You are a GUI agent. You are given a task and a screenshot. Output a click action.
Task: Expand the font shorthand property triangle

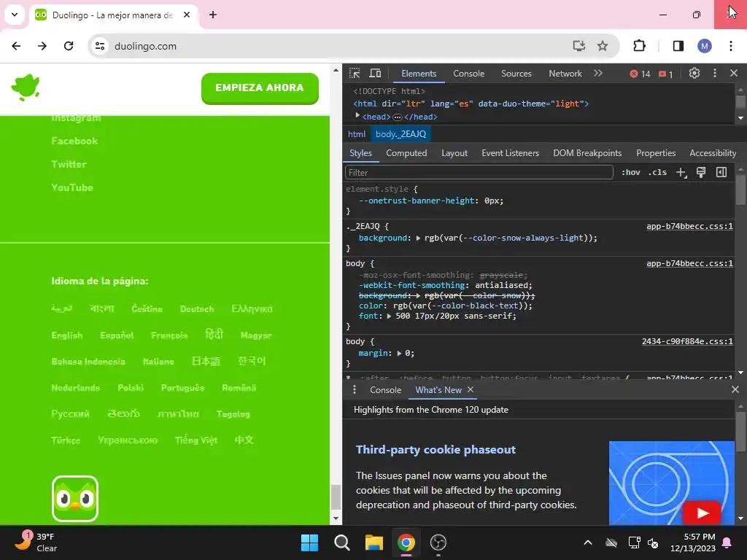click(390, 316)
